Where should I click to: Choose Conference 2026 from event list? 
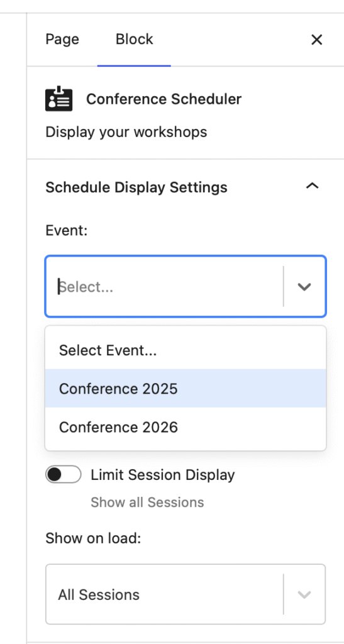[186, 427]
